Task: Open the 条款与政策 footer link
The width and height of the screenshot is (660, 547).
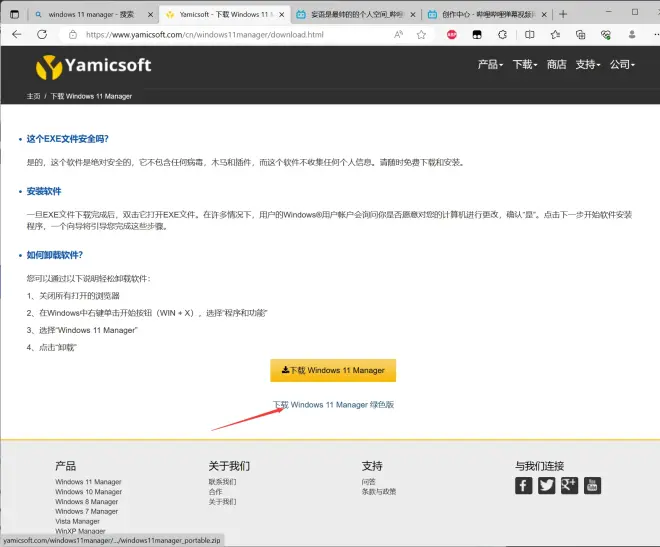Action: [379, 491]
